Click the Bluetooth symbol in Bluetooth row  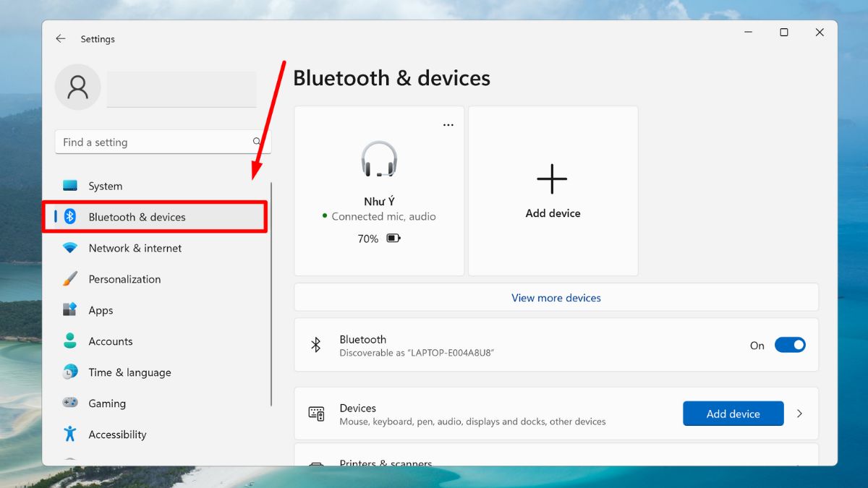tap(316, 345)
